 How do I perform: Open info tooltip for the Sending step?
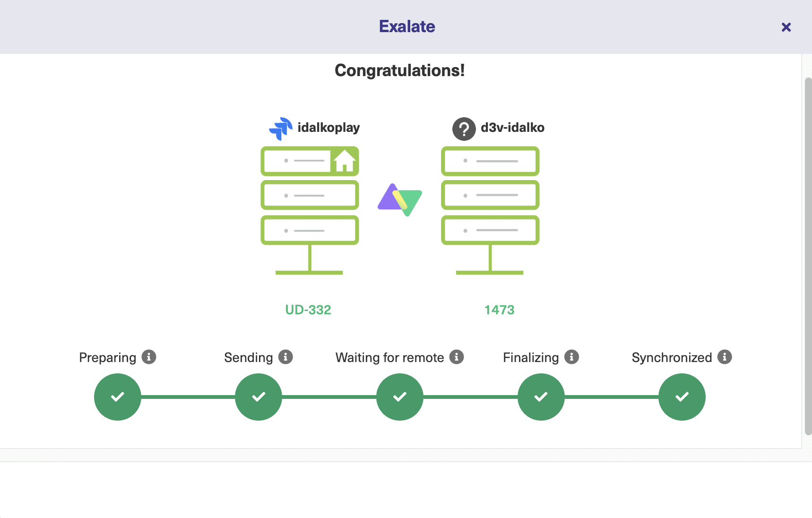click(285, 357)
